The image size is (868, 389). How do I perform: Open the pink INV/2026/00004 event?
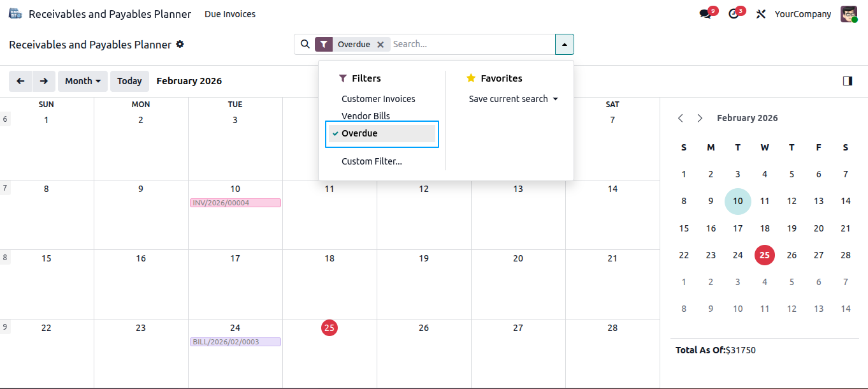[235, 203]
